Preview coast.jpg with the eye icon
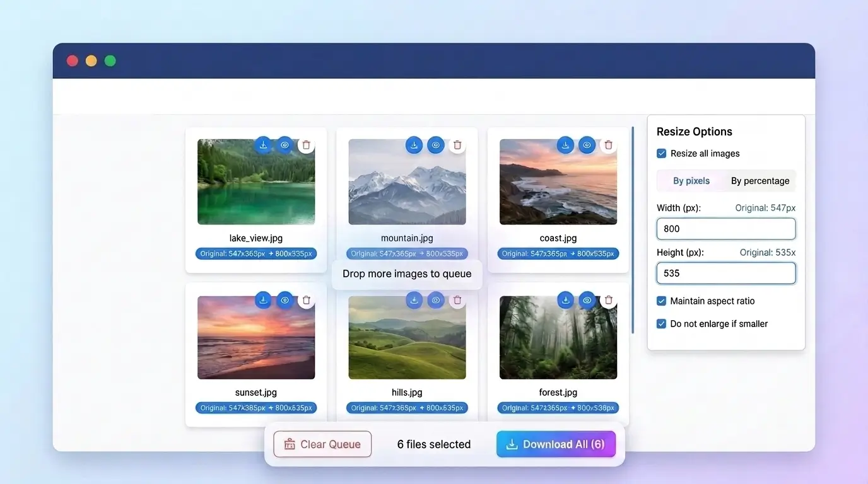Image resolution: width=868 pixels, height=484 pixels. point(587,145)
